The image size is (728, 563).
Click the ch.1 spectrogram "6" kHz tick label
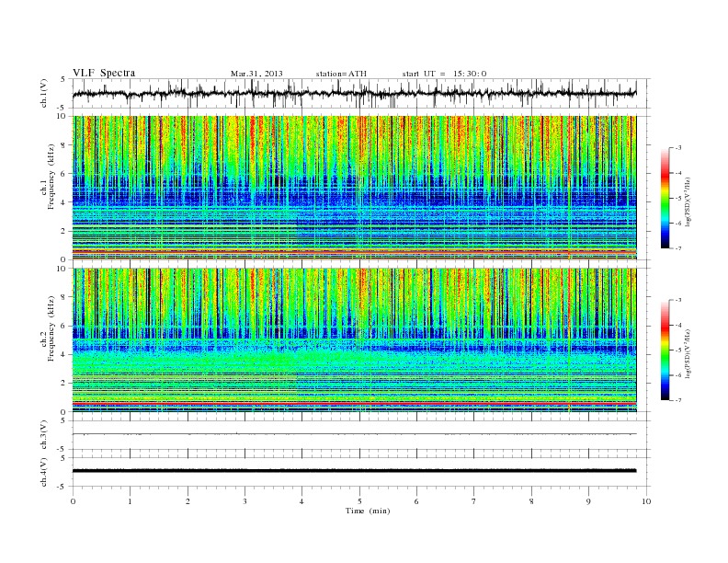[64, 174]
